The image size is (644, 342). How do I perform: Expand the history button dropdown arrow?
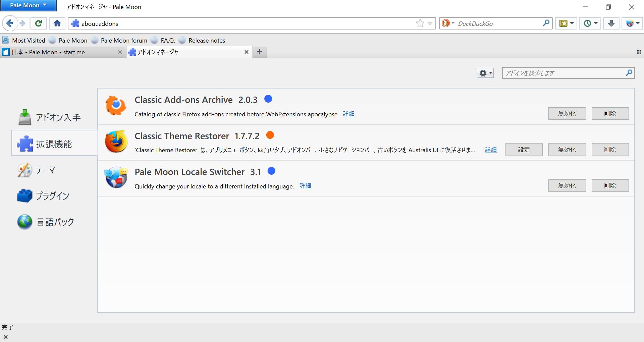pos(596,23)
